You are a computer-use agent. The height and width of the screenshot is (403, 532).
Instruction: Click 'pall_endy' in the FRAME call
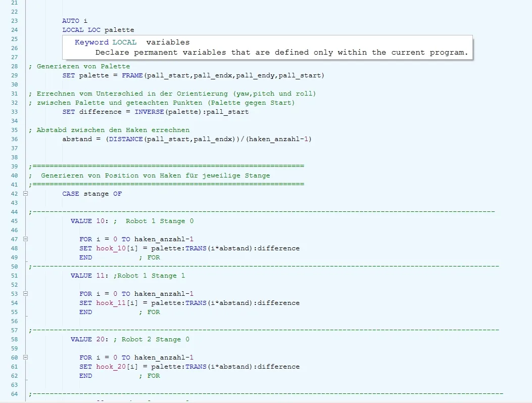coord(255,75)
